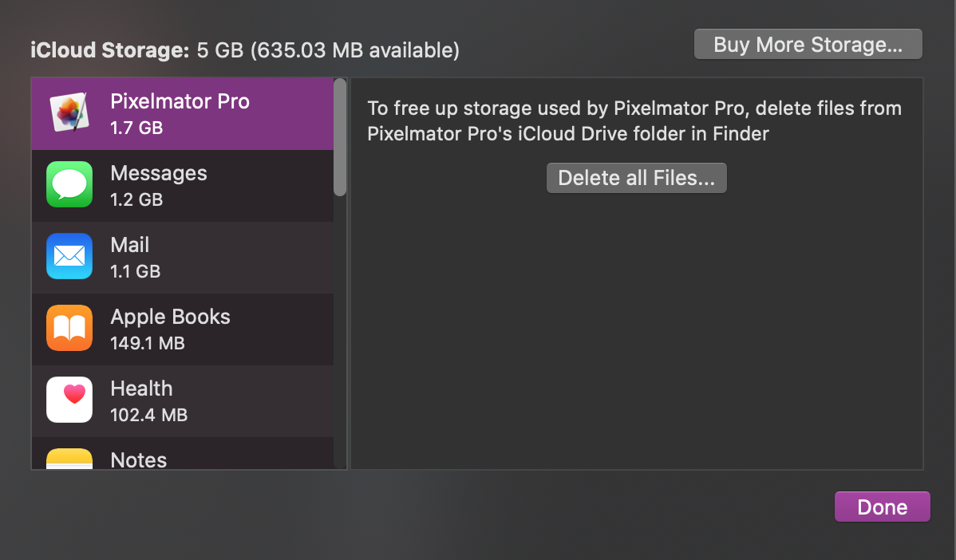Select the Health label in the list
Viewport: 956px width, 560px height.
(141, 389)
